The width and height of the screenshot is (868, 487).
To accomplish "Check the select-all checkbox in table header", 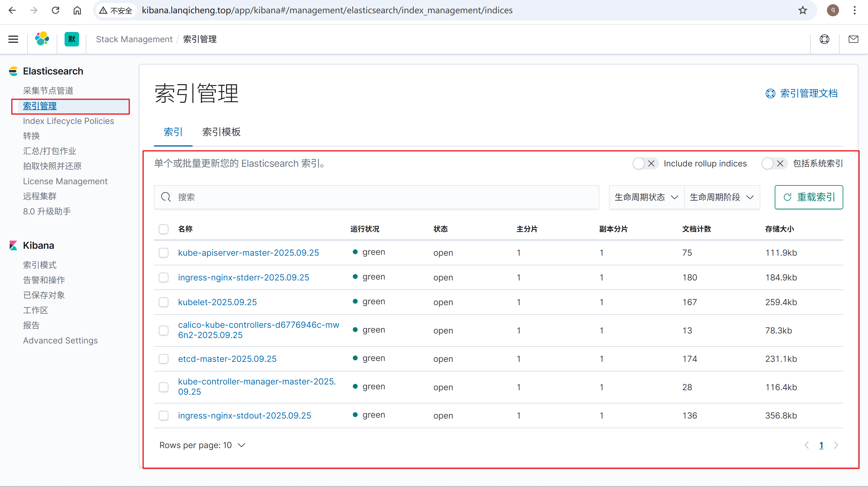I will pyautogui.click(x=164, y=229).
